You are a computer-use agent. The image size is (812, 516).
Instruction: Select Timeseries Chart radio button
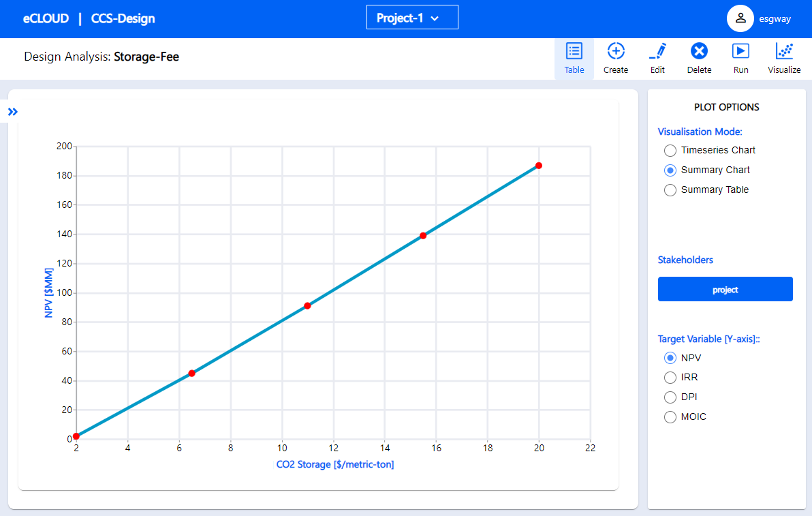click(x=670, y=150)
